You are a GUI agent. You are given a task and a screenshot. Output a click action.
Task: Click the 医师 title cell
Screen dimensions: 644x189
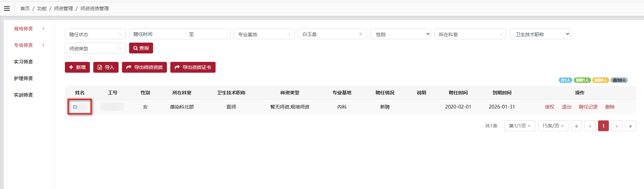tap(231, 107)
